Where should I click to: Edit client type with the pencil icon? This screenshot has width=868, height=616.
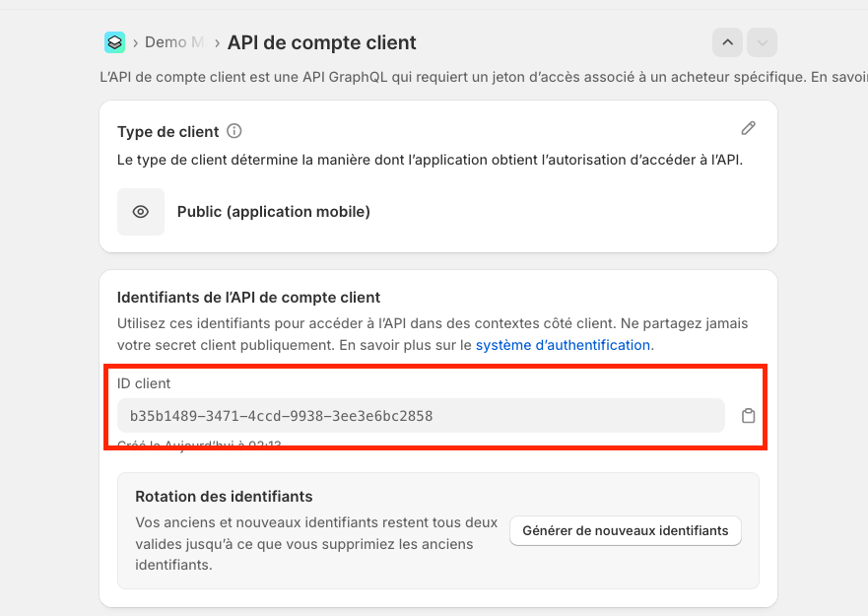click(x=749, y=128)
